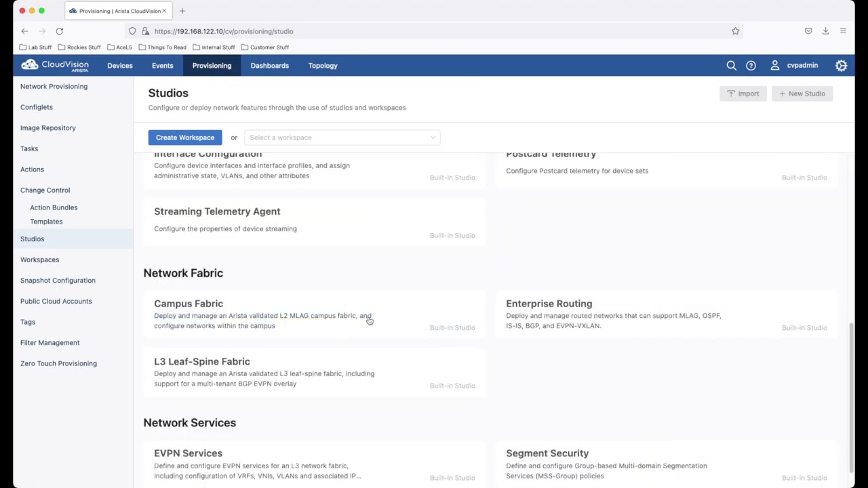Click the CloudVision Arista logo
This screenshot has width=868, height=488.
click(55, 66)
